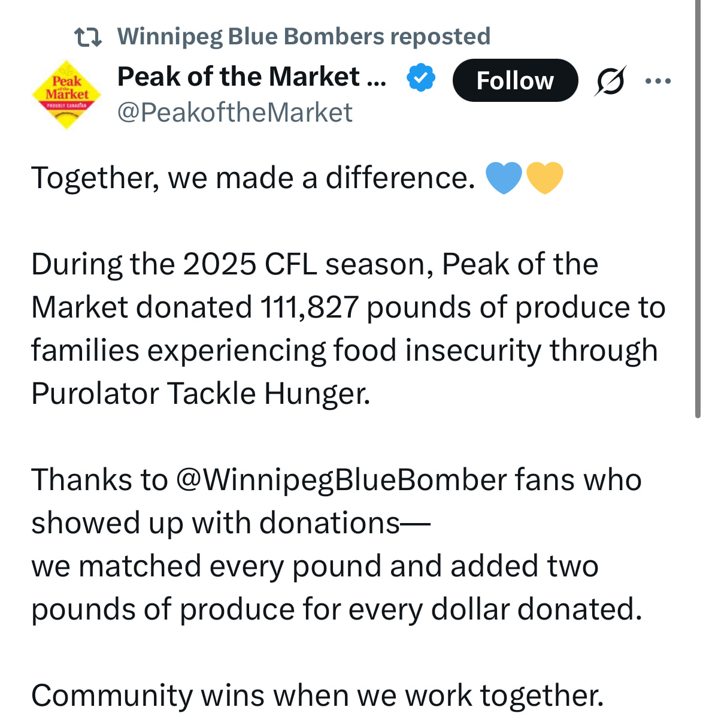Viewport: 706px width, 728px height.
Task: Click the repost arrows icon
Action: pyautogui.click(x=88, y=37)
